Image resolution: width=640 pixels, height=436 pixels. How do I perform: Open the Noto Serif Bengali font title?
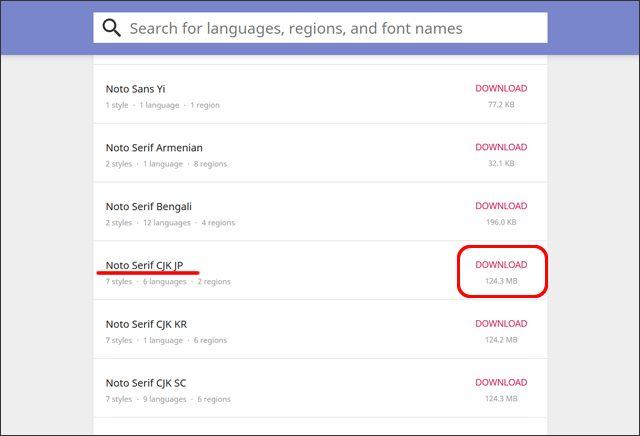[149, 207]
